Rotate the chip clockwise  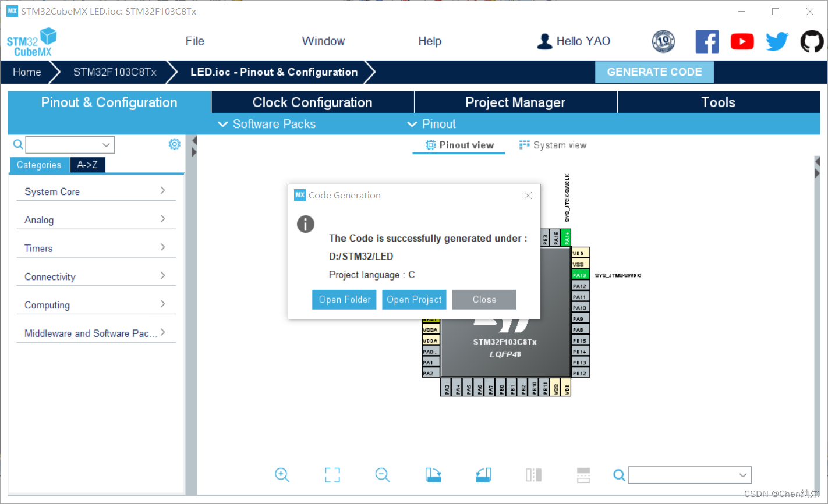coord(433,475)
